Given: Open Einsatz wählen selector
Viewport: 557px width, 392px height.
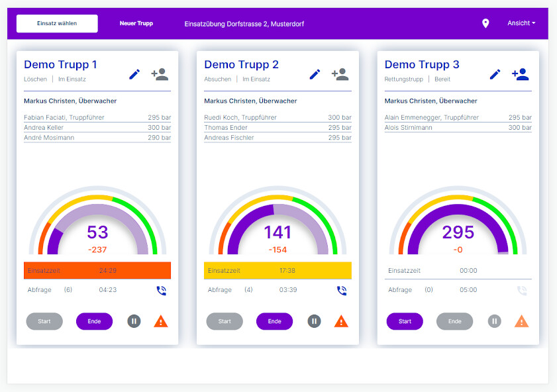Looking at the screenshot, I should click(57, 24).
